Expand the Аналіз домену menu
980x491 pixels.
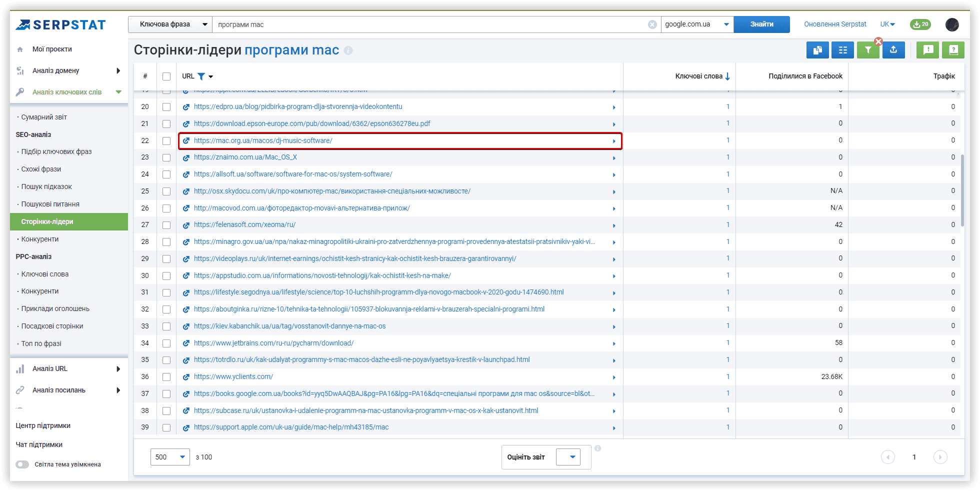118,71
